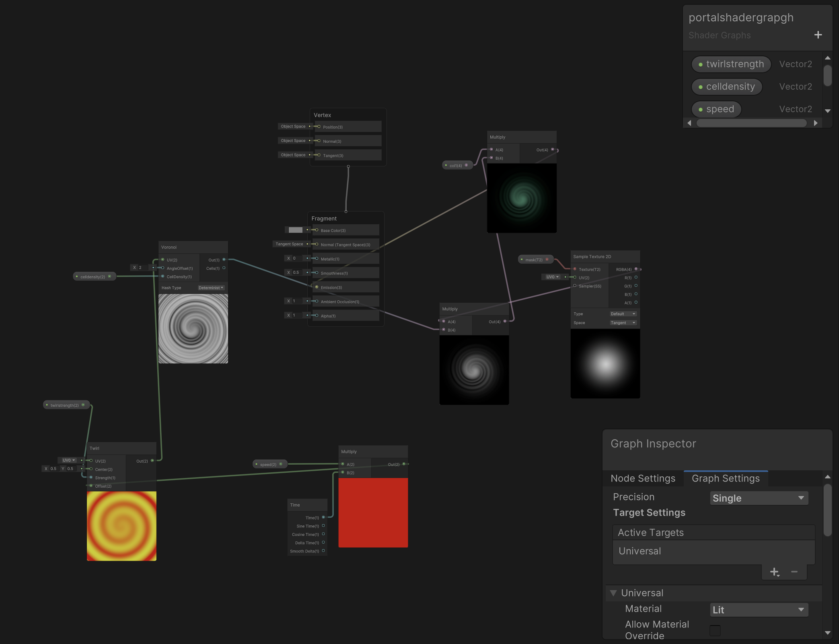Click the plus icon in Blackboard header
The image size is (839, 644).
pyautogui.click(x=818, y=35)
